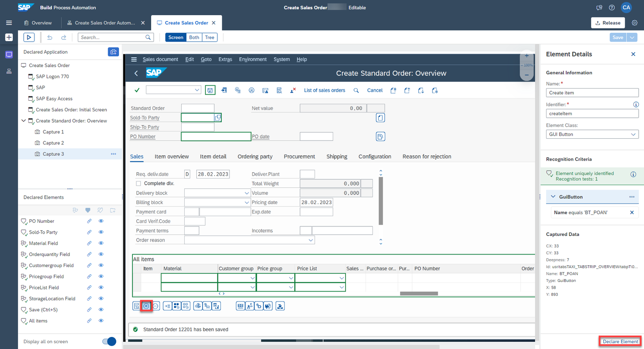Screen dimensions: 644x349
Task: Click the search magnifier in the SAP toolbar
Action: click(356, 90)
